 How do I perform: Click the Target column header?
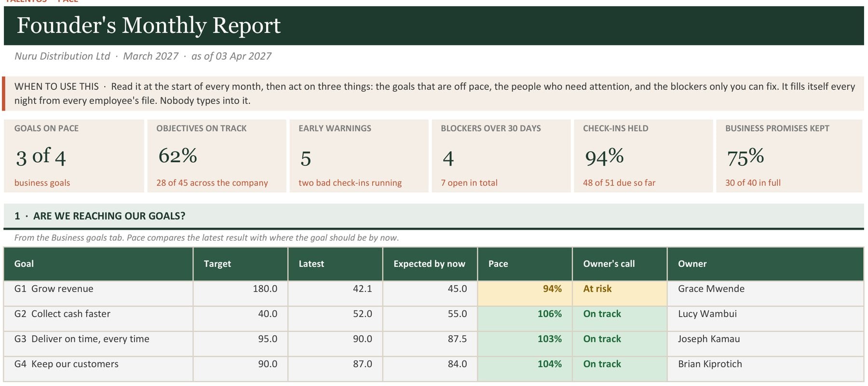[241, 264]
